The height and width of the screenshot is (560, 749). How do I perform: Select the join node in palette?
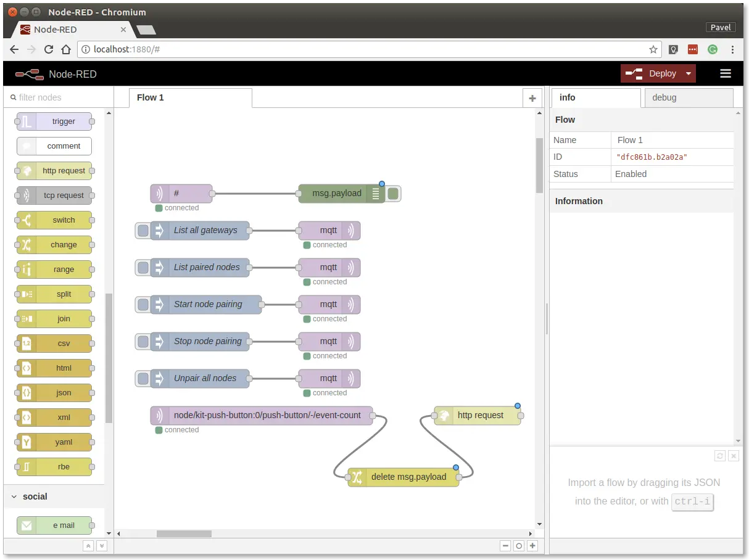click(x=54, y=319)
